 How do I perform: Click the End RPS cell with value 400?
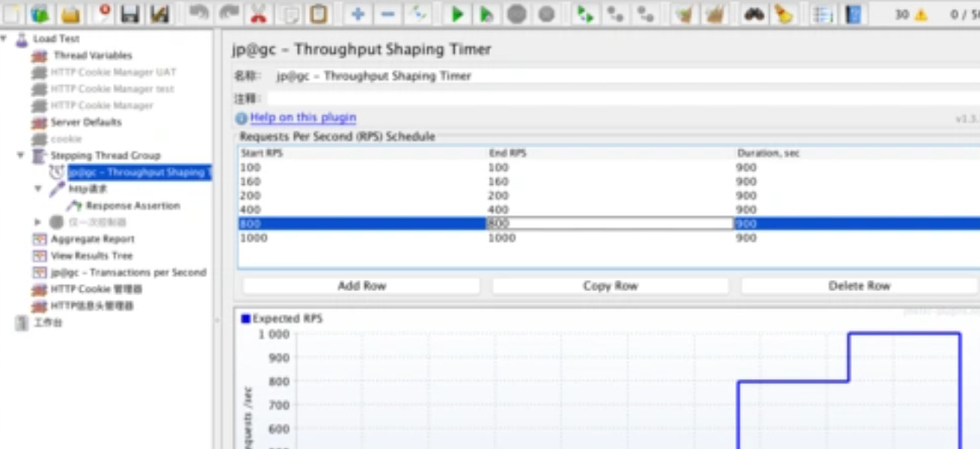pyautogui.click(x=611, y=210)
